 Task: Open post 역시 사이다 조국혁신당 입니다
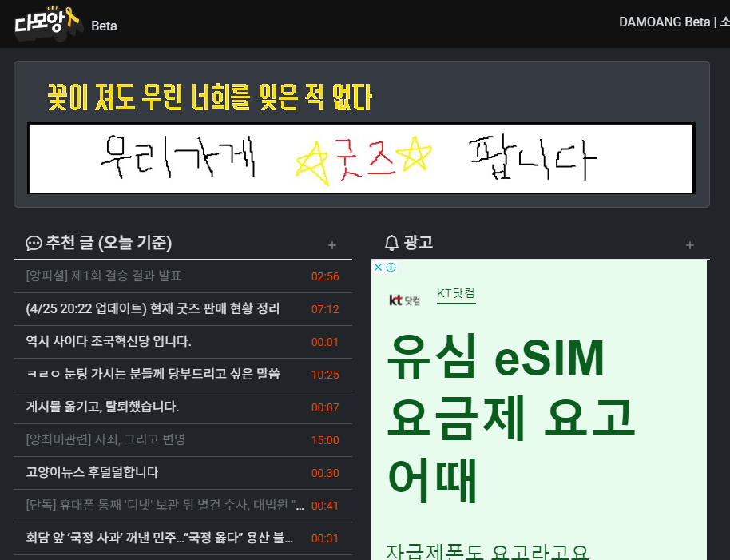109,341
